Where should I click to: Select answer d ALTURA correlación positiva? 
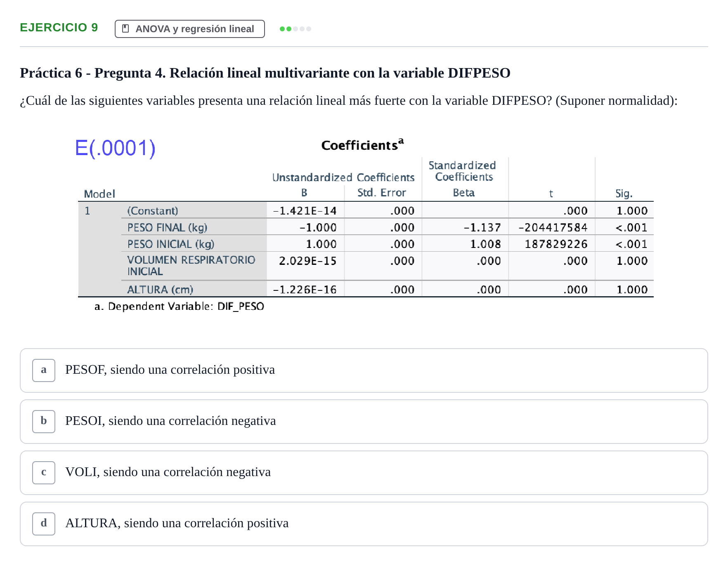pos(364,524)
